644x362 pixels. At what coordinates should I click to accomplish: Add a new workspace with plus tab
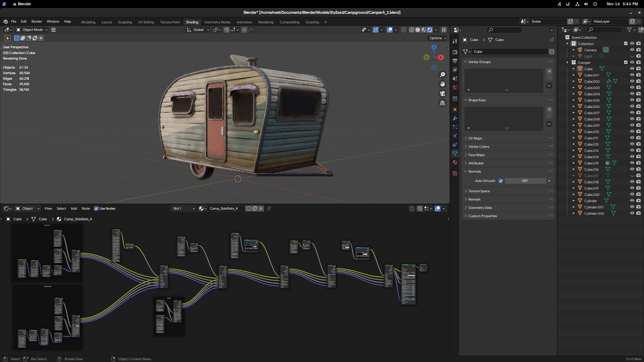pos(326,22)
